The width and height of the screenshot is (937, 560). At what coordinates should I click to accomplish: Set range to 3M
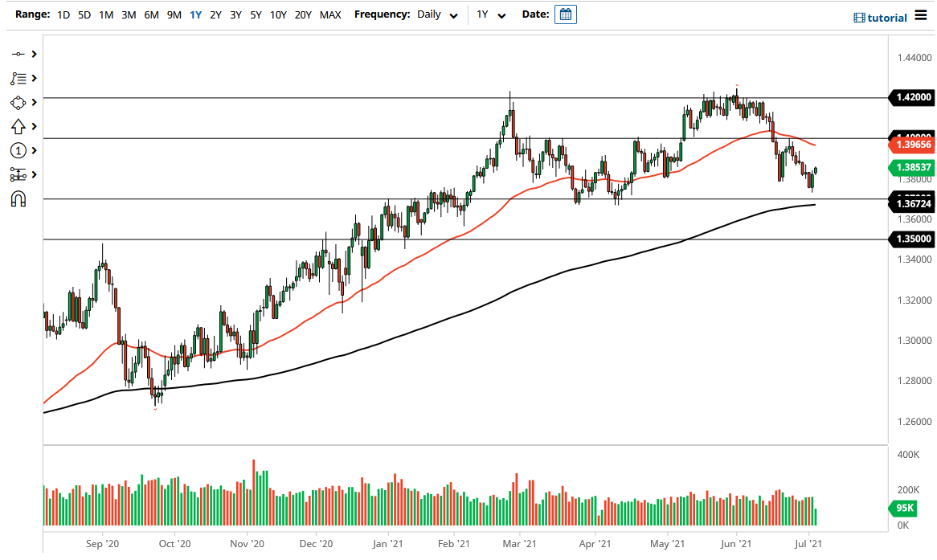pos(129,15)
